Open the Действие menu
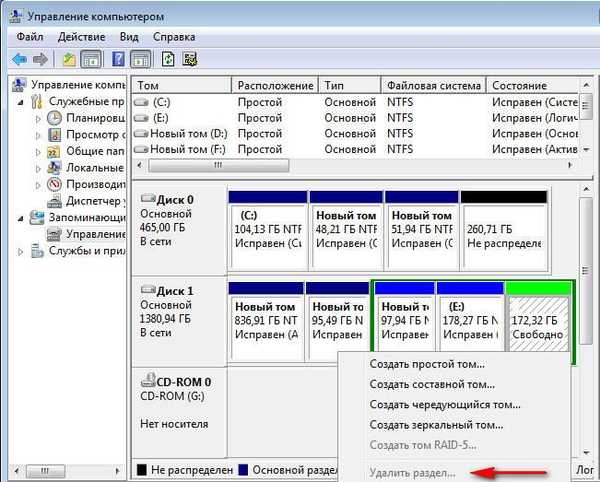Screen dimensions: 600x482 (81, 37)
